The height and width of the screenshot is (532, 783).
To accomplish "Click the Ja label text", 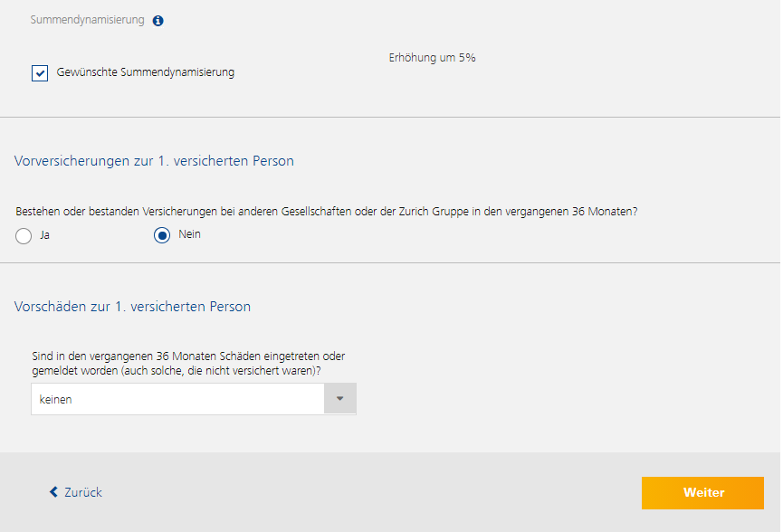I will tap(45, 235).
